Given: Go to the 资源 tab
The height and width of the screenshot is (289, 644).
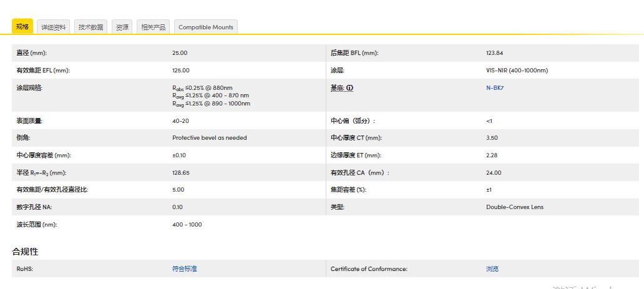Looking at the screenshot, I should (x=122, y=27).
